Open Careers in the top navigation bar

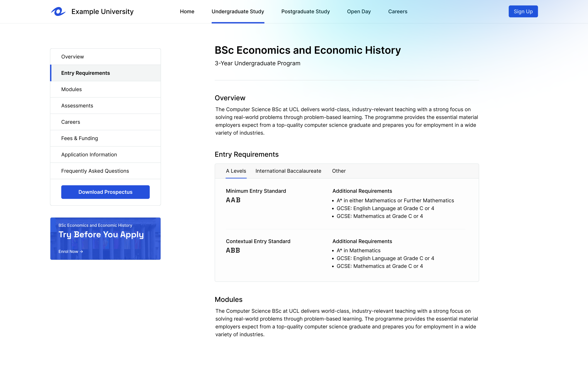point(398,12)
